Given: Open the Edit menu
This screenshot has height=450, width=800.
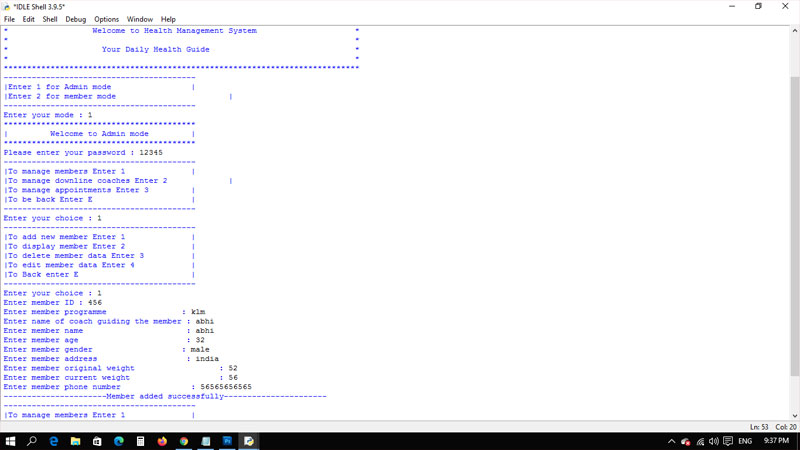Looking at the screenshot, I should 29,19.
